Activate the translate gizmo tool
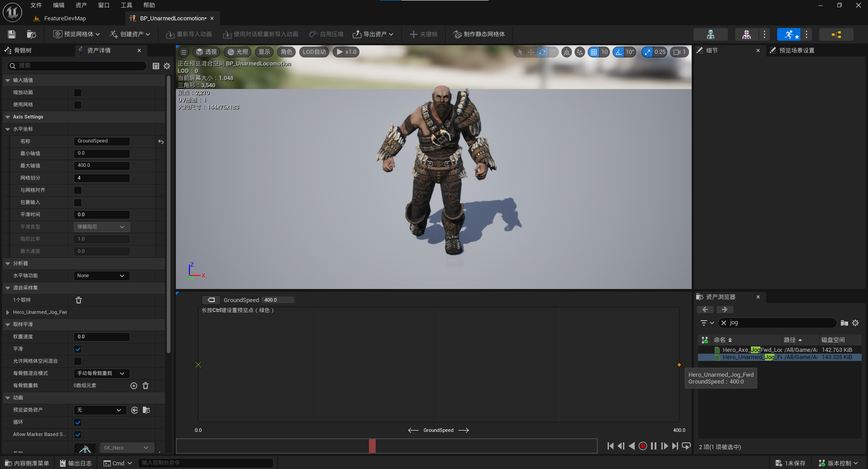The width and height of the screenshot is (868, 469). (x=531, y=52)
